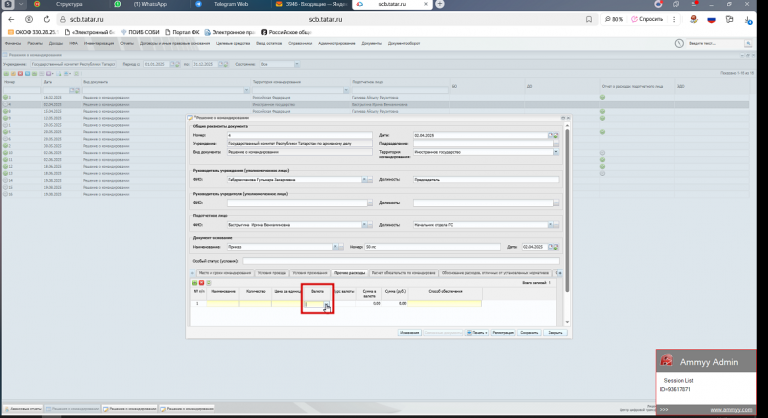Open the Инвентаризация menu

(x=98, y=44)
